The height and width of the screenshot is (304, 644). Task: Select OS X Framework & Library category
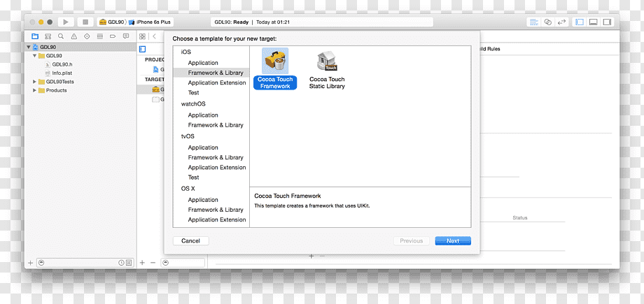[x=216, y=210]
